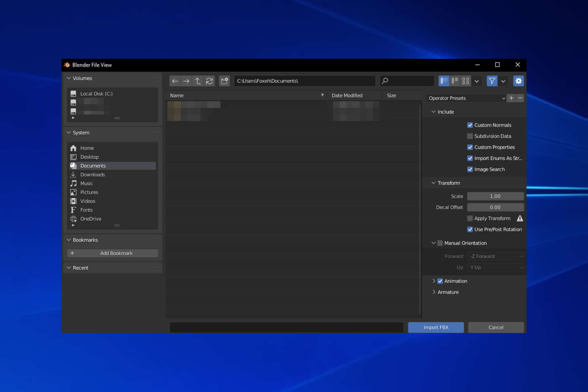Add a new operator preset
The height and width of the screenshot is (392, 588).
(x=511, y=98)
